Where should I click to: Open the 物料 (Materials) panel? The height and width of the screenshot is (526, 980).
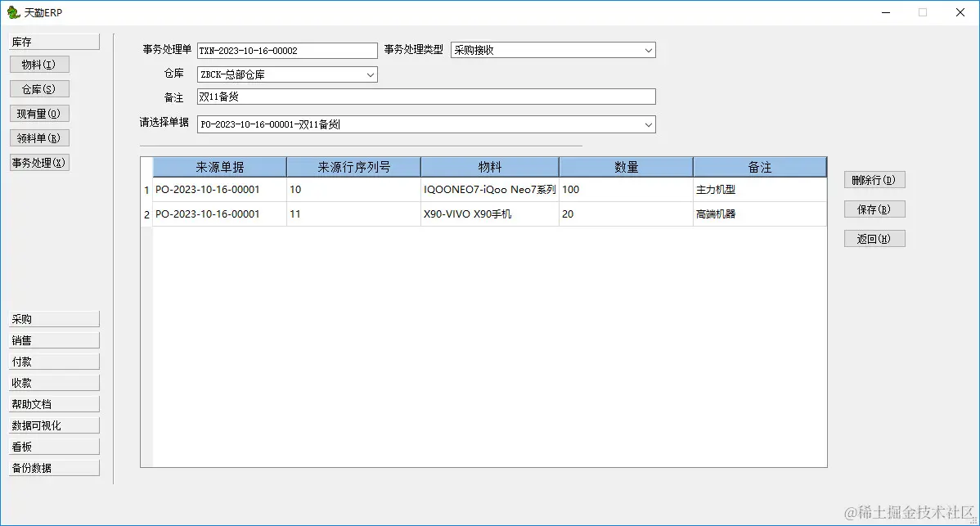coord(38,64)
